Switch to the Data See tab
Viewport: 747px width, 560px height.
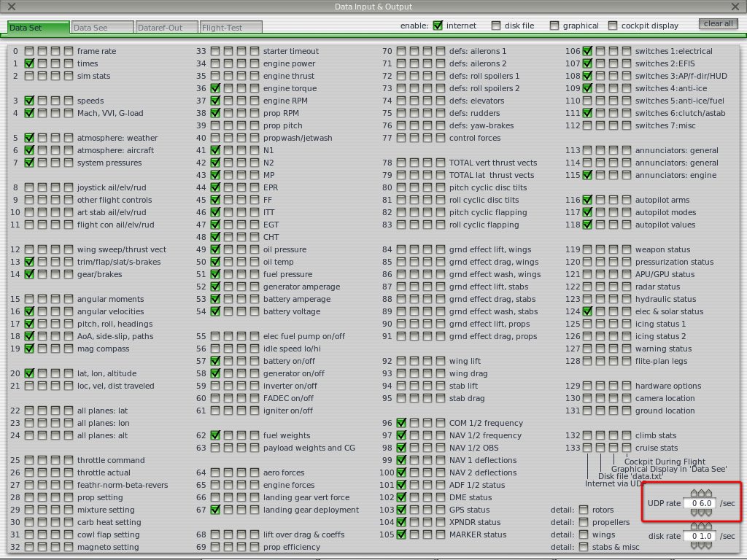[103, 28]
